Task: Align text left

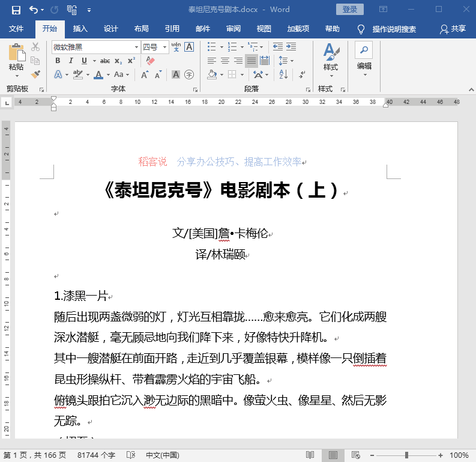Action: 212,61
